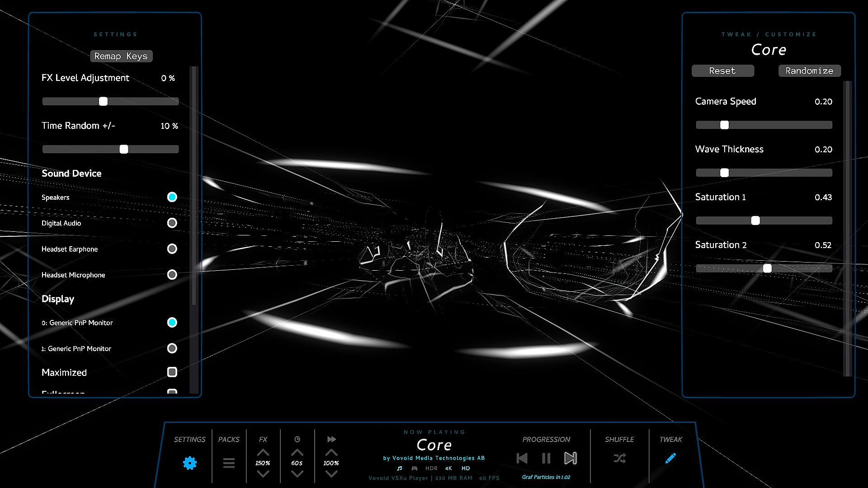Toggle the Shuffle icon
This screenshot has height=488, width=868.
pos(619,458)
